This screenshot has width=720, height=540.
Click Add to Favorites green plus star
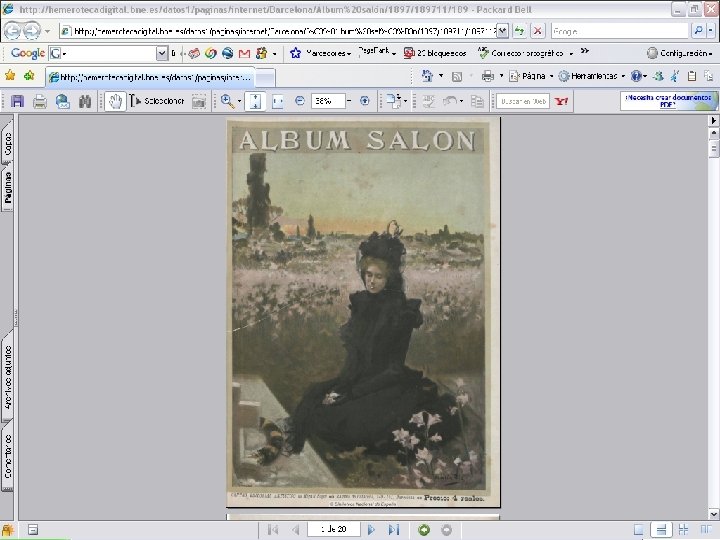click(29, 76)
